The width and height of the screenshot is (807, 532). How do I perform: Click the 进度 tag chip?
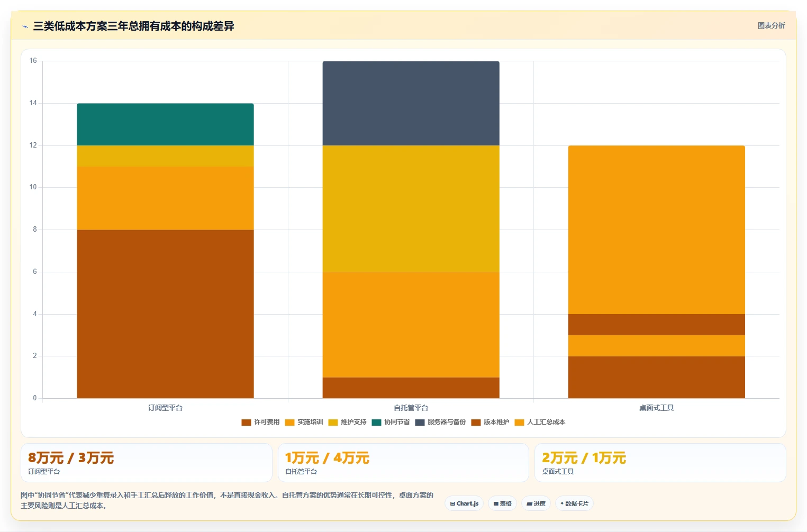[536, 503]
